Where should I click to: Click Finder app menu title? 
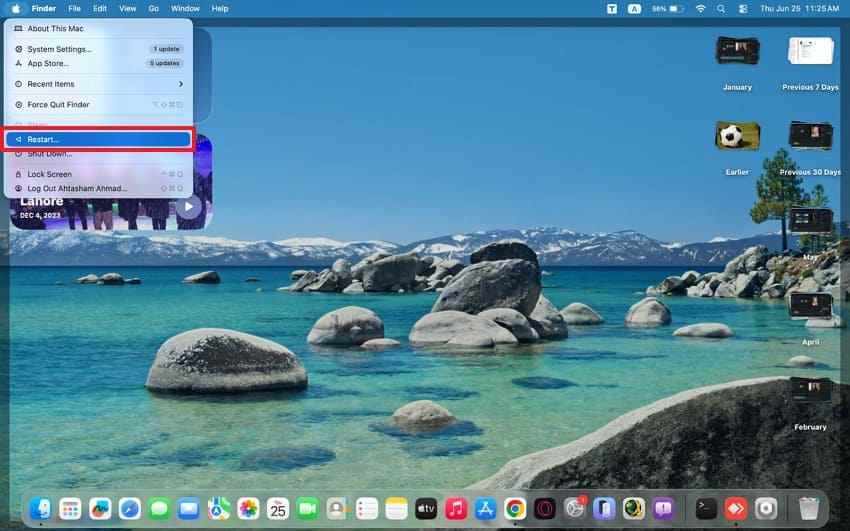pyautogui.click(x=44, y=9)
